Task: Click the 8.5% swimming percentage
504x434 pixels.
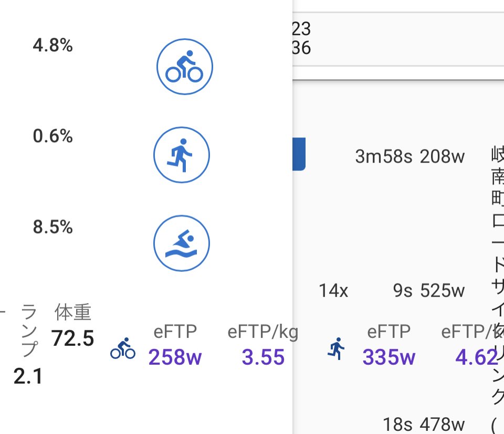Action: click(x=52, y=227)
